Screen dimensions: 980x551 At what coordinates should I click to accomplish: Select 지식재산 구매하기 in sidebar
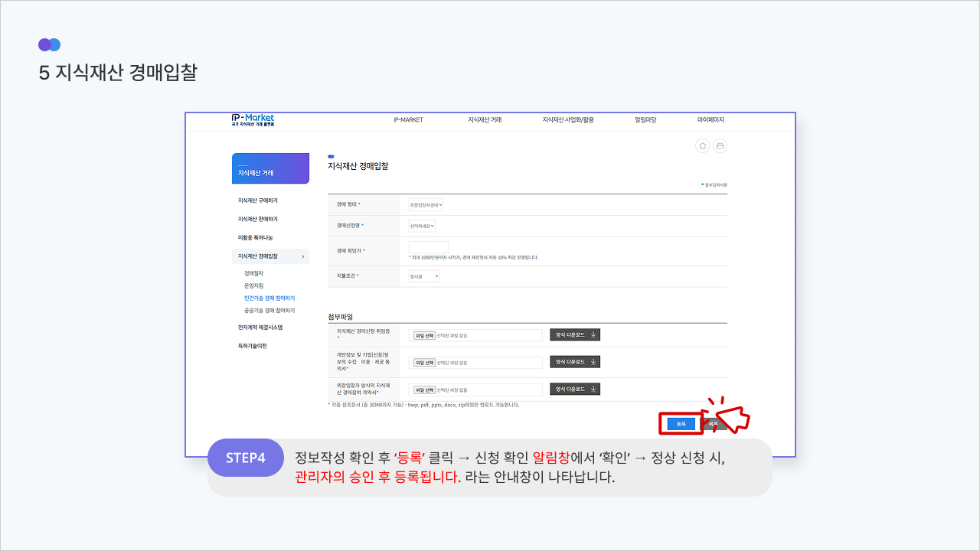pyautogui.click(x=258, y=201)
